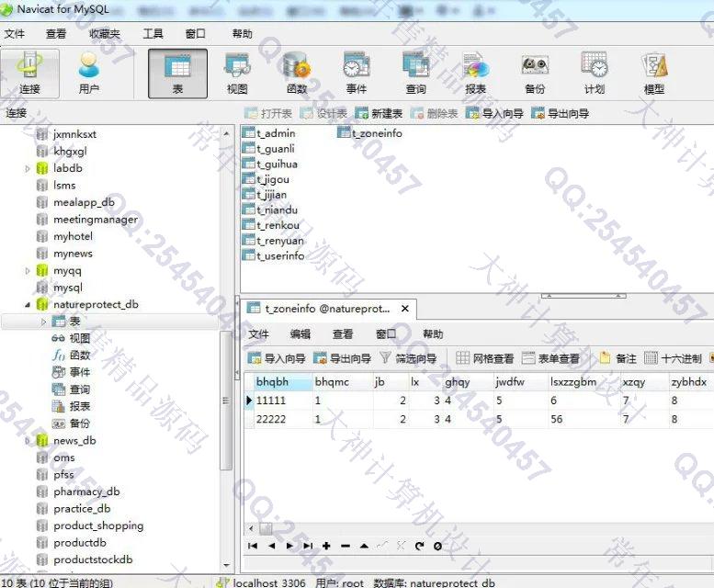Image resolution: width=714 pixels, height=588 pixels.
Task: Open the 事件 events section
Action: coord(357,73)
